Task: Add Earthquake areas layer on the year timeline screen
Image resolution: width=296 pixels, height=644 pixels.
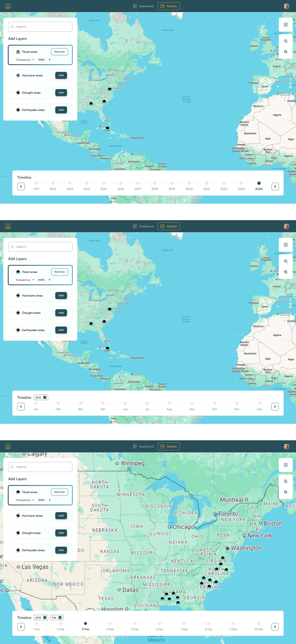Action: click(61, 110)
